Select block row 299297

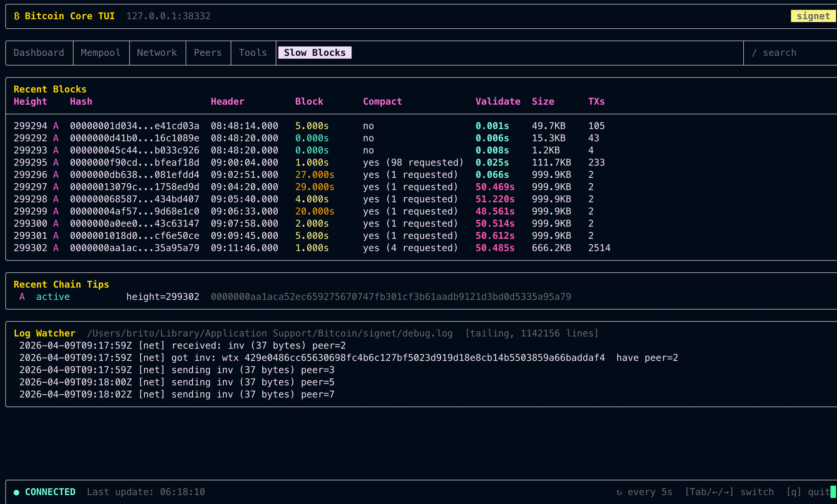(x=30, y=187)
